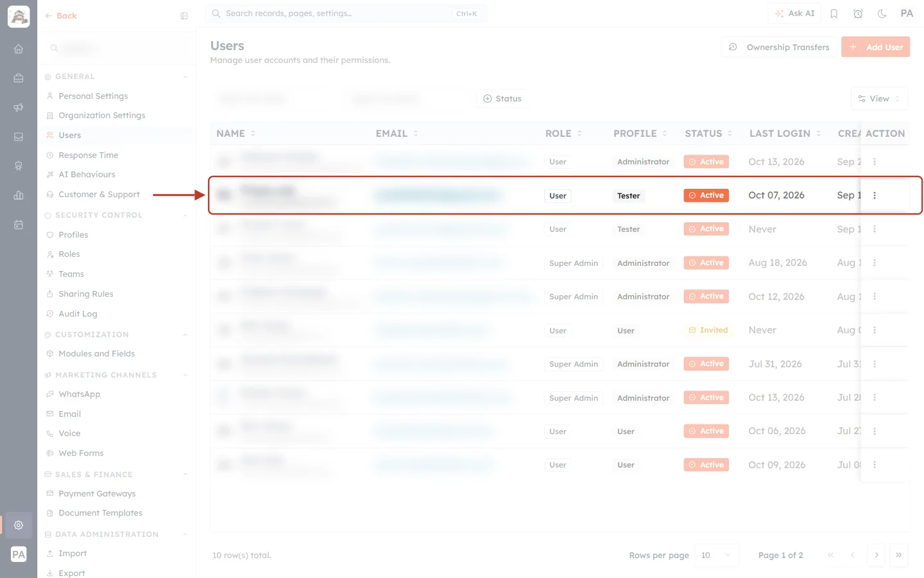
Task: Focus the Search records, pages, settings field
Action: (346, 13)
